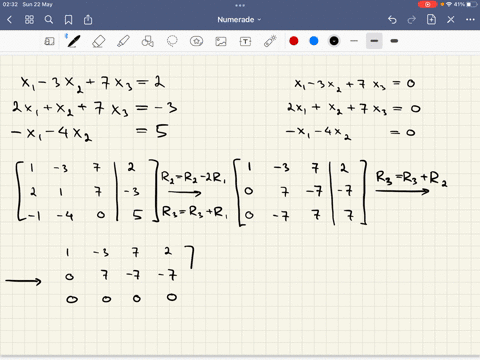480x360 pixels.
Task: Tap the three-dot multitasking control at top
Action: click(x=240, y=5)
